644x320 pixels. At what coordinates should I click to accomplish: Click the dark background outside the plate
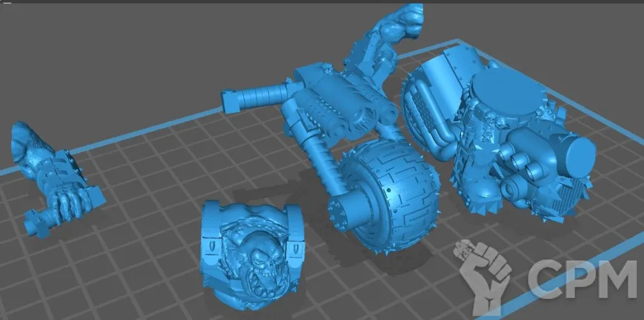point(97,52)
